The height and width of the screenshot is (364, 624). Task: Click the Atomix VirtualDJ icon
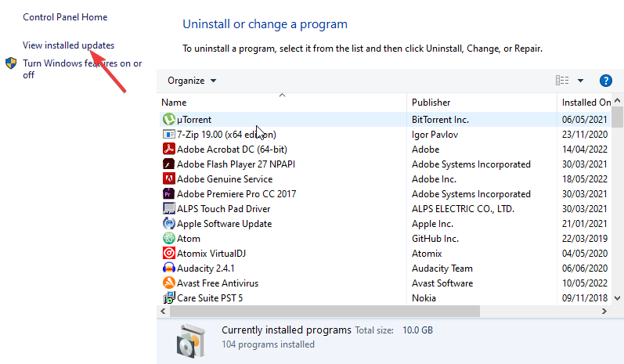(x=169, y=253)
